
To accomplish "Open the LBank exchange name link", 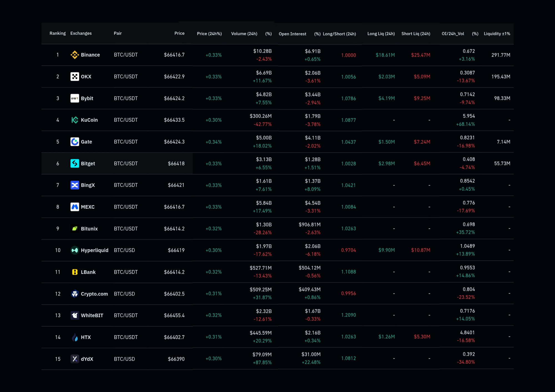I will coord(88,272).
